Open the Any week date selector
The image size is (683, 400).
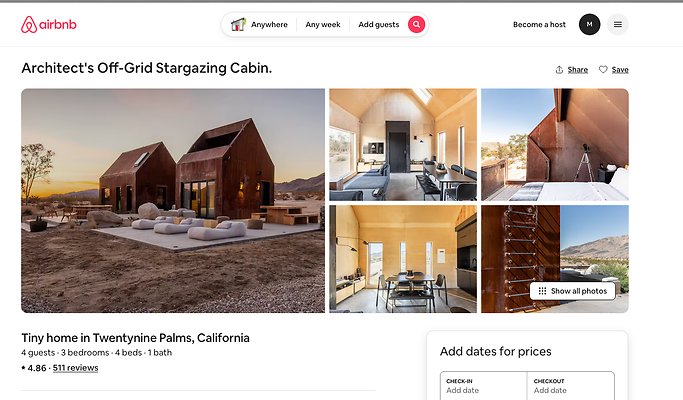(x=323, y=25)
